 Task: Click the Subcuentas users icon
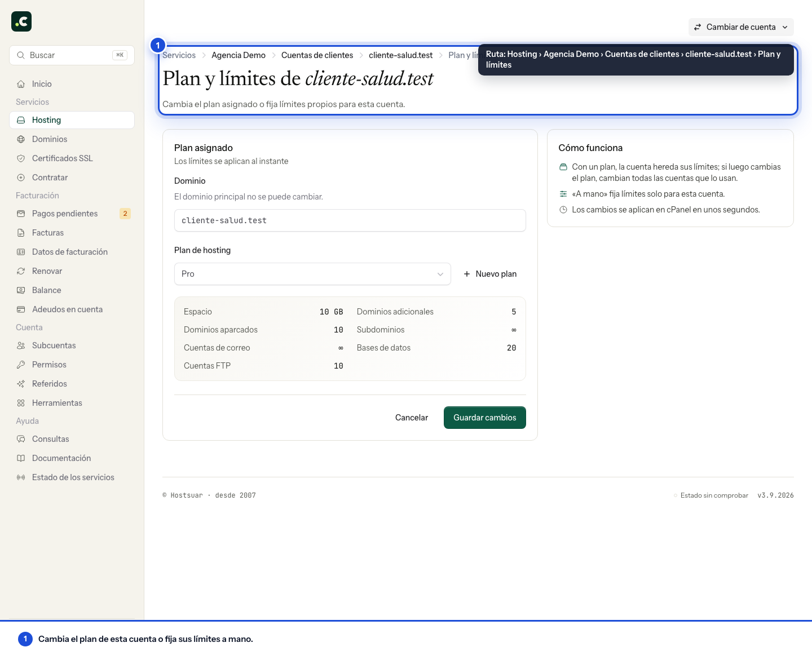[x=21, y=345]
